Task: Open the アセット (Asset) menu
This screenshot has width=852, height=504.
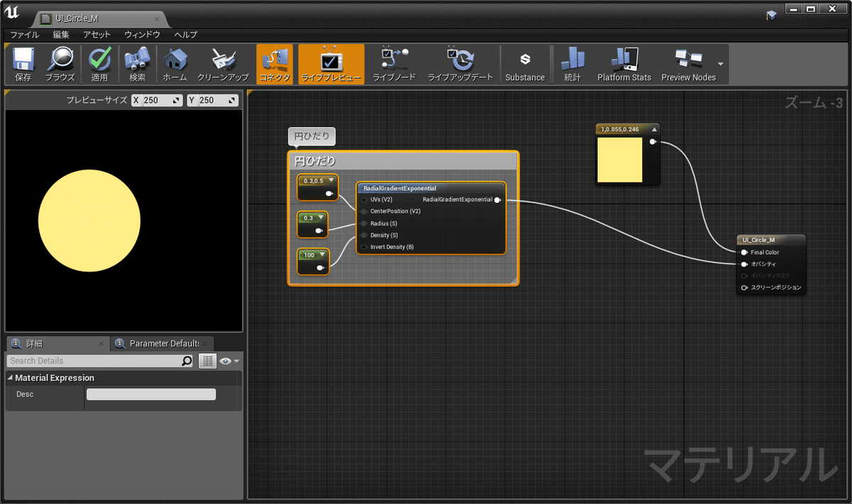Action: click(97, 34)
